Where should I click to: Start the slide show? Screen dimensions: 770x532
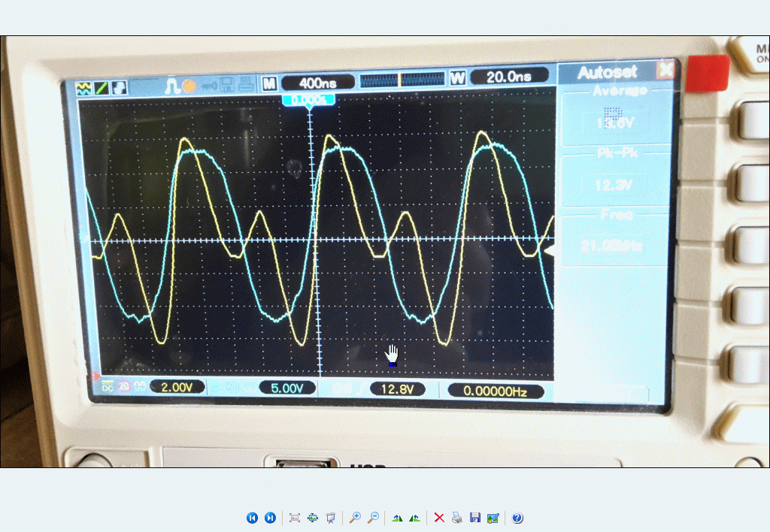tap(330, 518)
